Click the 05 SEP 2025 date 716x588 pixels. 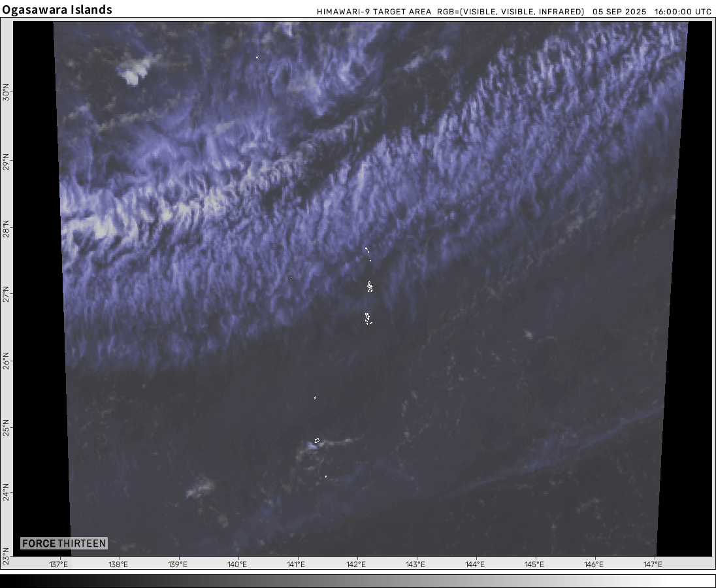(x=619, y=12)
